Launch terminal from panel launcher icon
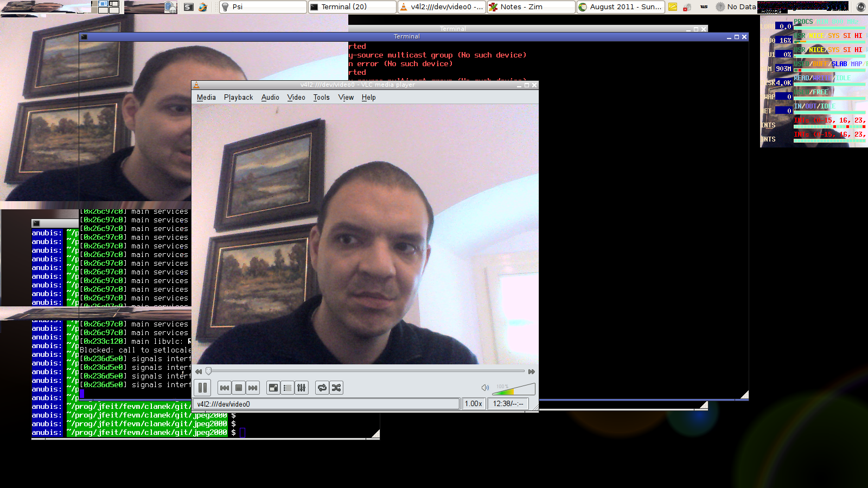Screen dimensions: 868x488 click(x=188, y=7)
